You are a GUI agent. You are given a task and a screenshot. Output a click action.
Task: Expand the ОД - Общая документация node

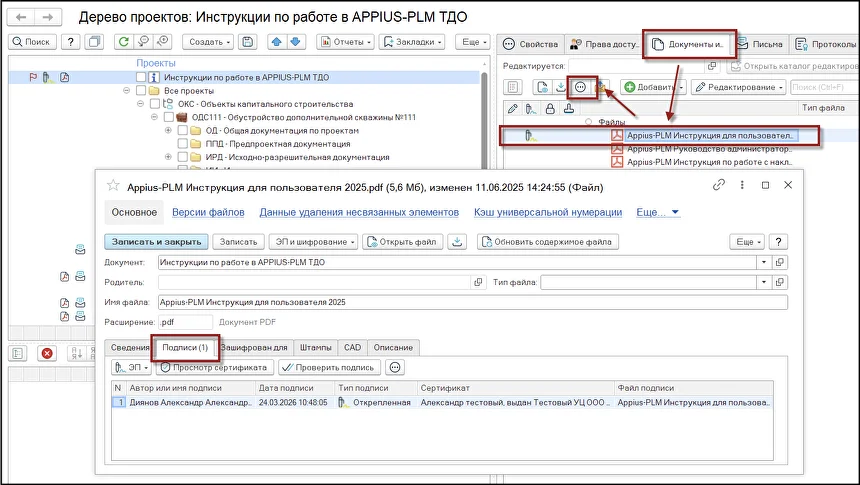168,131
